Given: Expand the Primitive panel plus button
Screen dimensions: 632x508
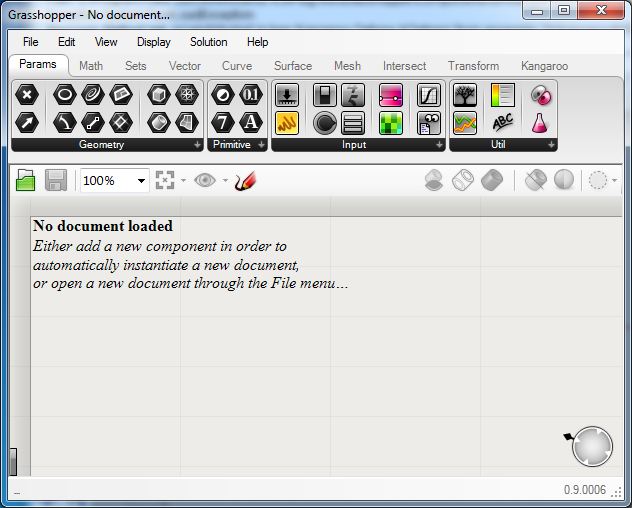Looking at the screenshot, I should click(x=261, y=145).
